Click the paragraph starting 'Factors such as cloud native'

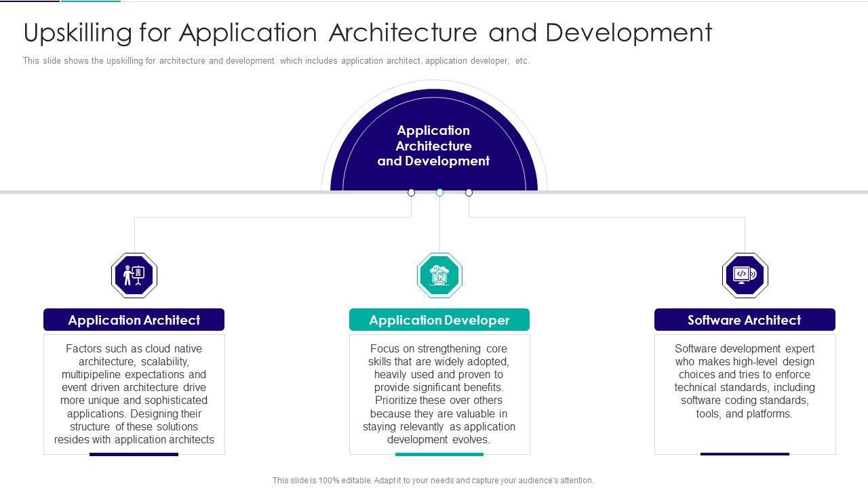134,394
